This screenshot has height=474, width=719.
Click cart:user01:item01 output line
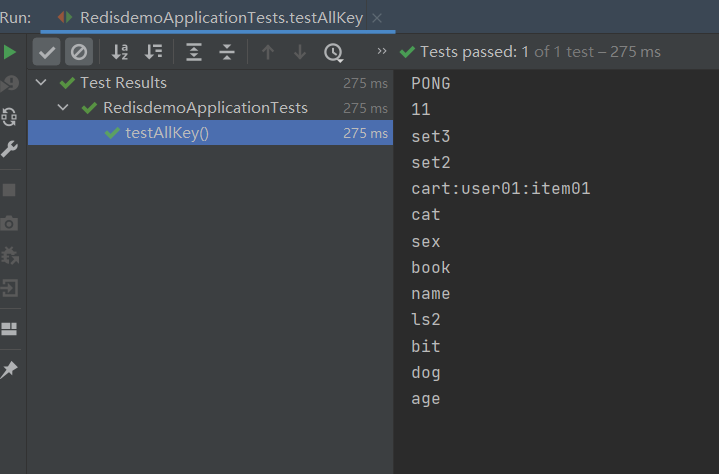point(501,188)
